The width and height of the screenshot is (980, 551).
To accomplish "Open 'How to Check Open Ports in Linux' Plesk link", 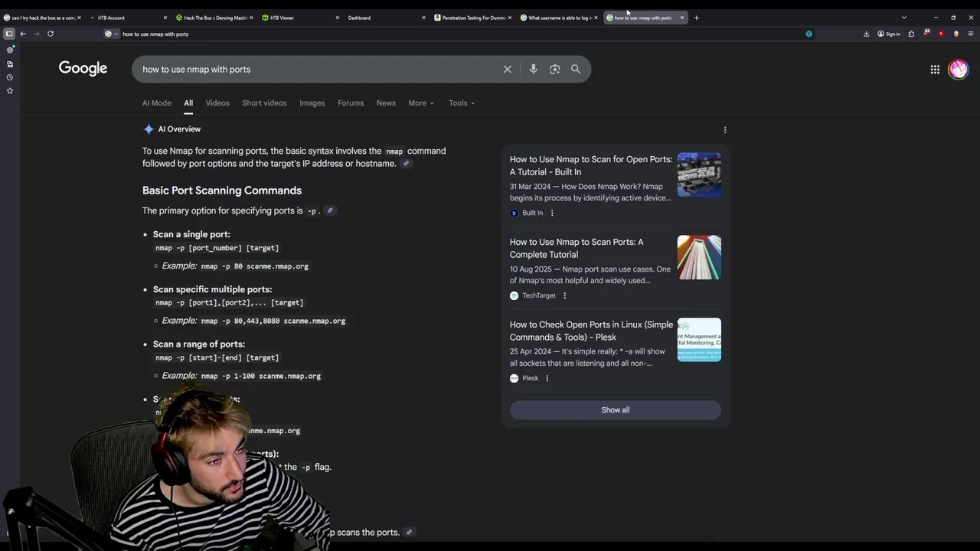I will (591, 331).
